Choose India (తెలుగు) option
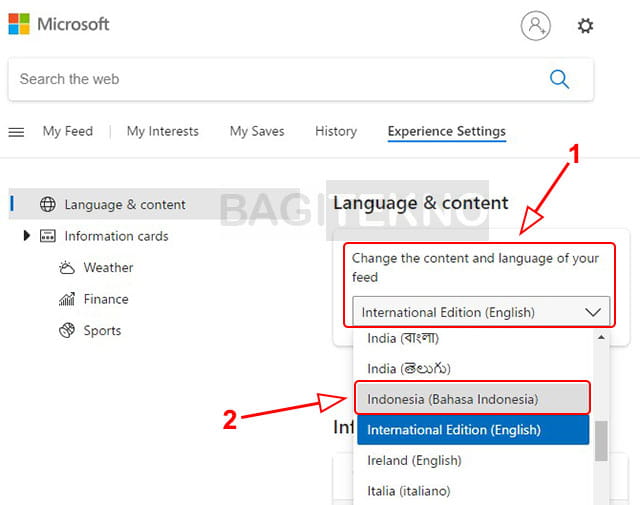The width and height of the screenshot is (640, 505). [x=473, y=369]
